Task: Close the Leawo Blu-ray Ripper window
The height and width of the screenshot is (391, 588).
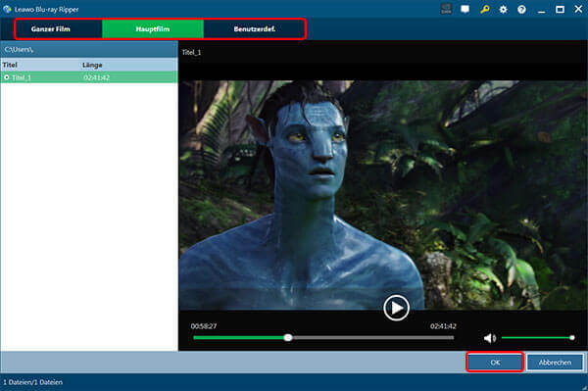Action: [578, 9]
